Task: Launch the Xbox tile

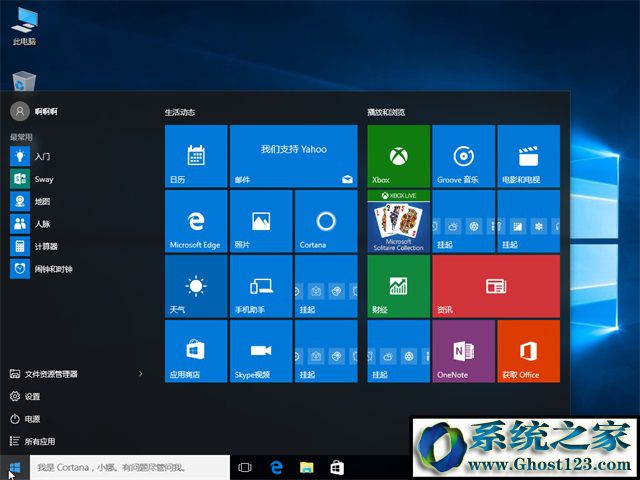Action: point(399,156)
